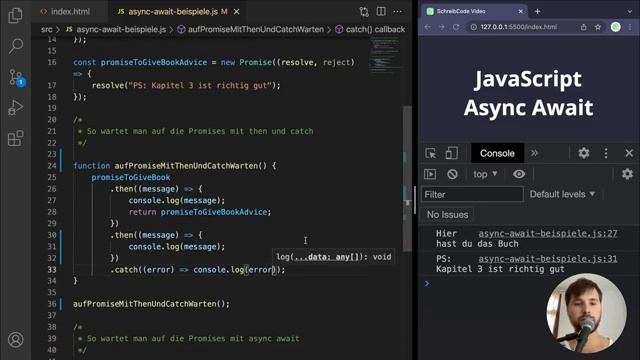The image size is (640, 360).
Task: Open async-await-beispiele.js:27 source link
Action: 548,233
